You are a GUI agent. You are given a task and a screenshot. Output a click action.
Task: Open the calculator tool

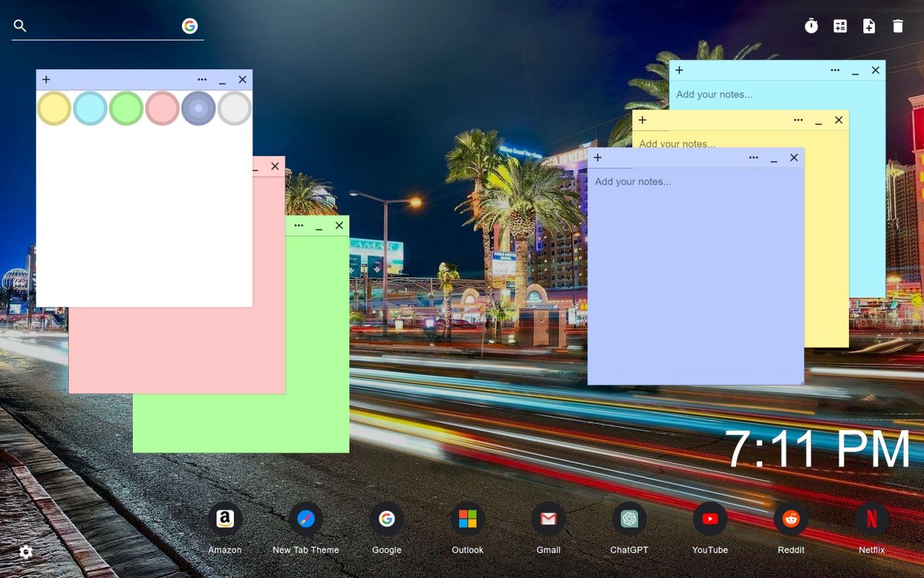coord(840,26)
